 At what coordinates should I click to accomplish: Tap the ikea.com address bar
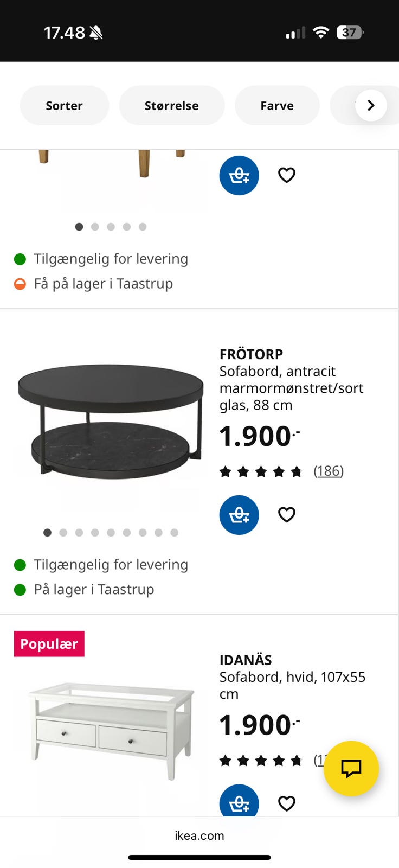(200, 835)
